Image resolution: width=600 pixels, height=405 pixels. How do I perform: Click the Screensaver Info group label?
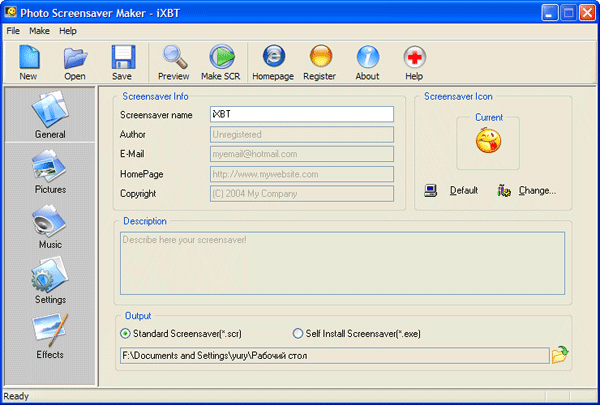(155, 96)
